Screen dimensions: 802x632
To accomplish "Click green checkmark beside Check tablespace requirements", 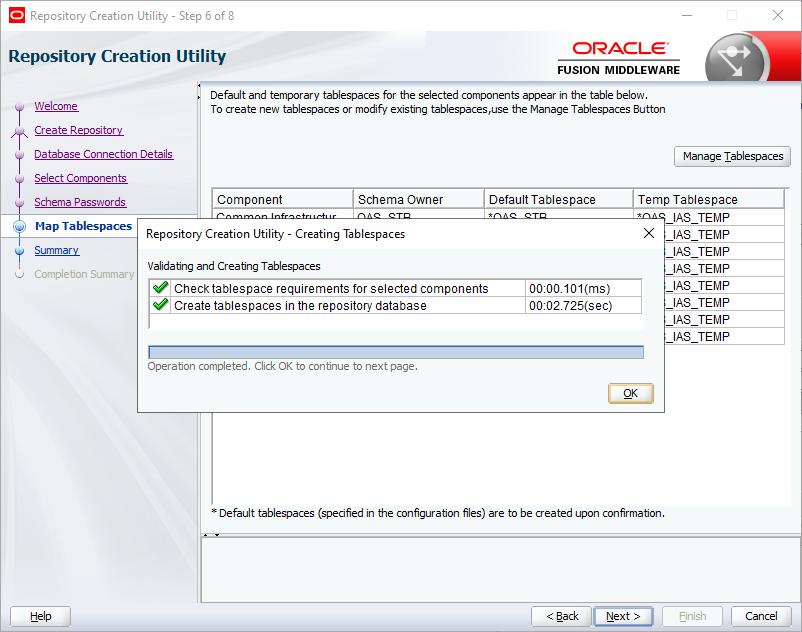I will tap(161, 288).
